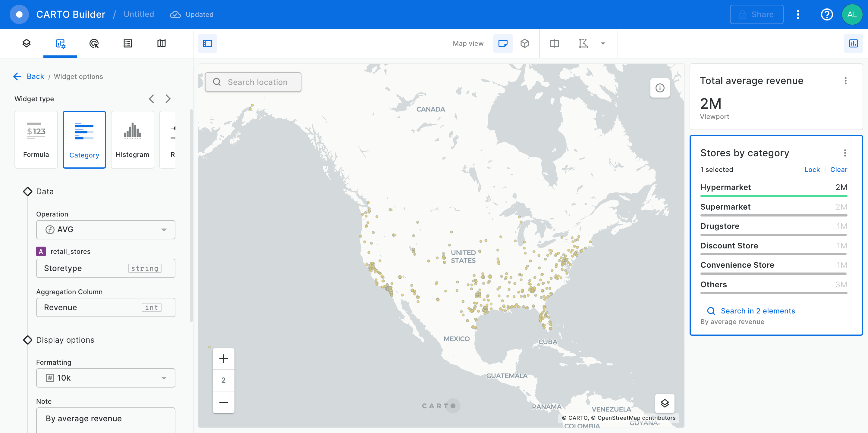Show previous widget types with left chevron
The image size is (868, 433).
pos(151,99)
